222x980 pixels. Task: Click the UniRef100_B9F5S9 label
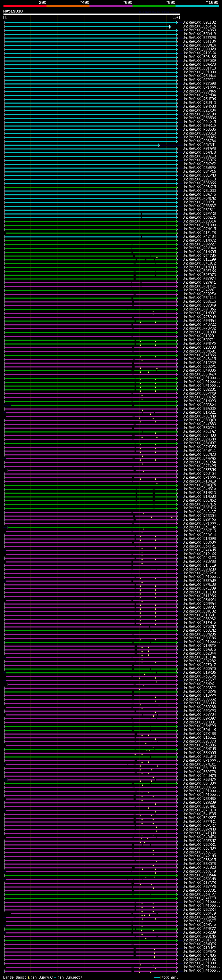tap(199, 60)
